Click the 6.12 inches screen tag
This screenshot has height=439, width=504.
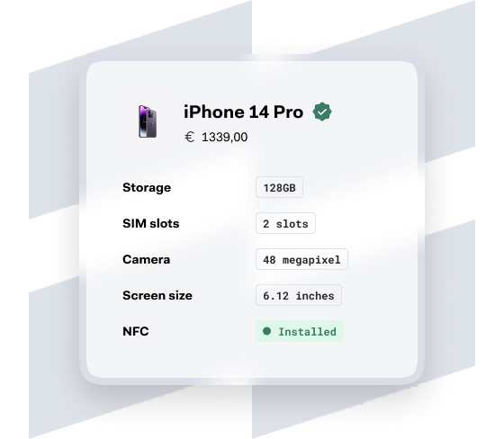(299, 295)
